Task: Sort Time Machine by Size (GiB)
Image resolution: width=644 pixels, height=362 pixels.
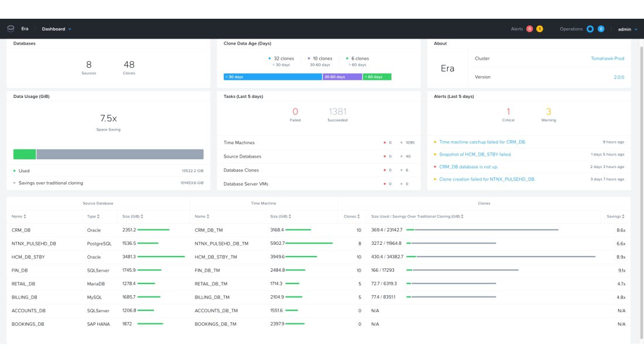Action: pyautogui.click(x=281, y=217)
